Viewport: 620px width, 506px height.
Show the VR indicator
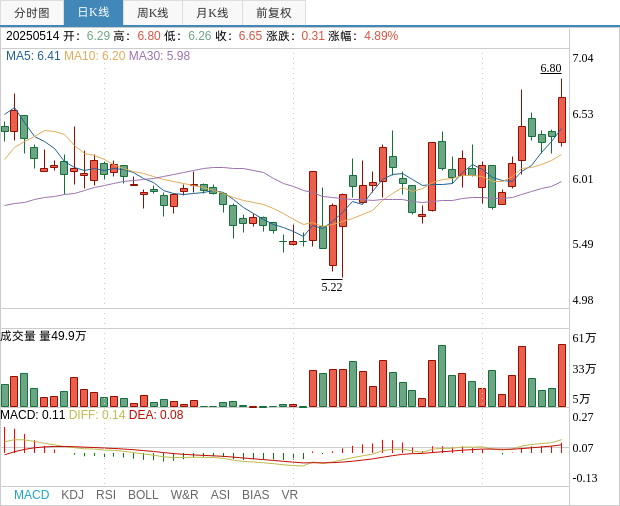coord(289,495)
